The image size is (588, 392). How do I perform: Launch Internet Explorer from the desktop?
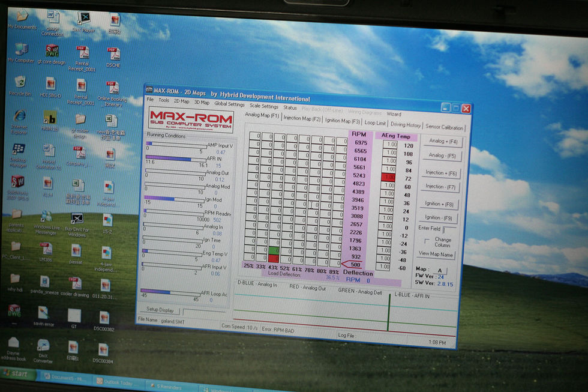pyautogui.click(x=19, y=121)
